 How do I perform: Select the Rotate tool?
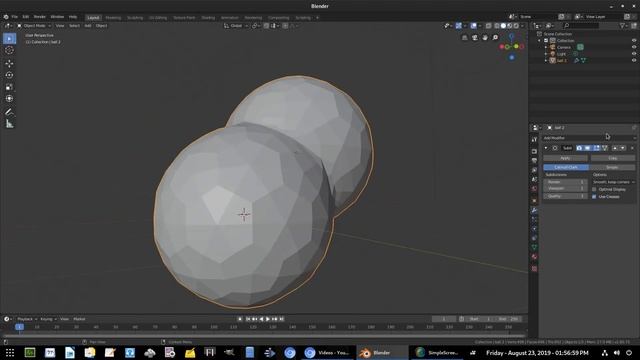(9, 75)
